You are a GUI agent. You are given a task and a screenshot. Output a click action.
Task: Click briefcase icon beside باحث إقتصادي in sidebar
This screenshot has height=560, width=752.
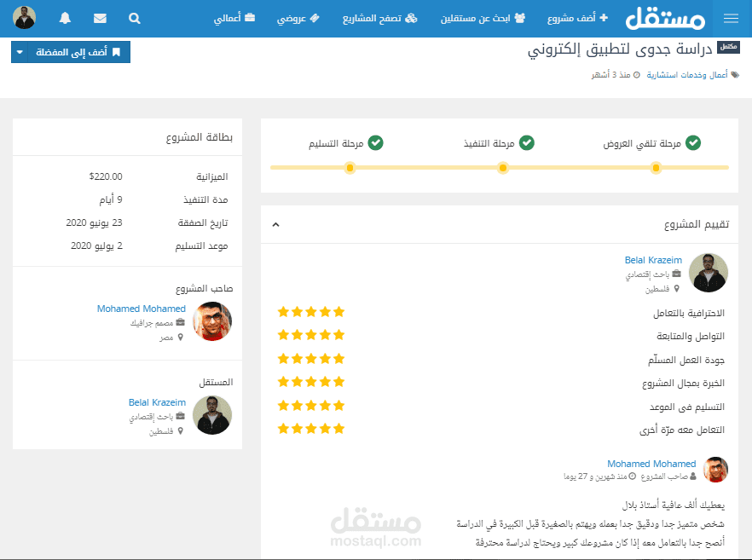coord(181,416)
